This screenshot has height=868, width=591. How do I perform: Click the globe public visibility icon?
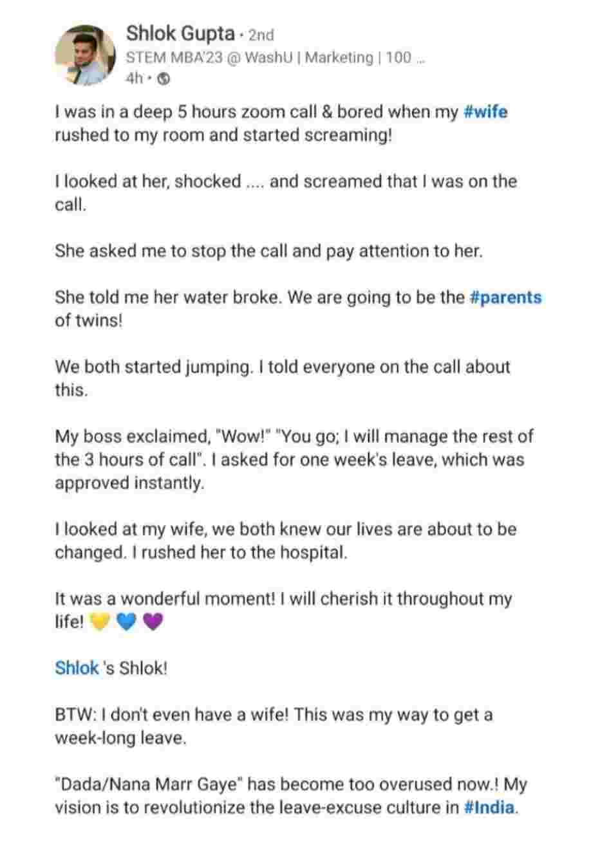point(164,78)
